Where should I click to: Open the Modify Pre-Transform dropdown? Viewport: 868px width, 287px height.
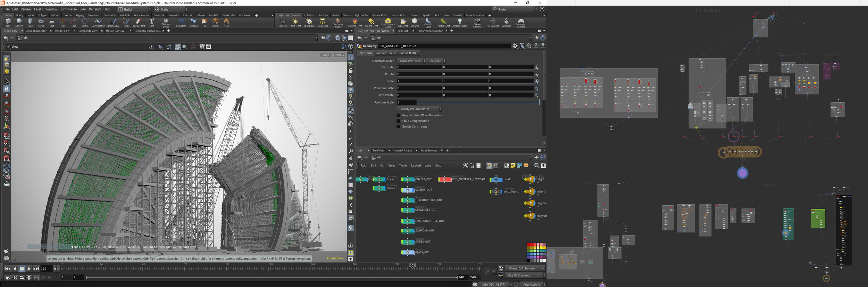[420, 109]
